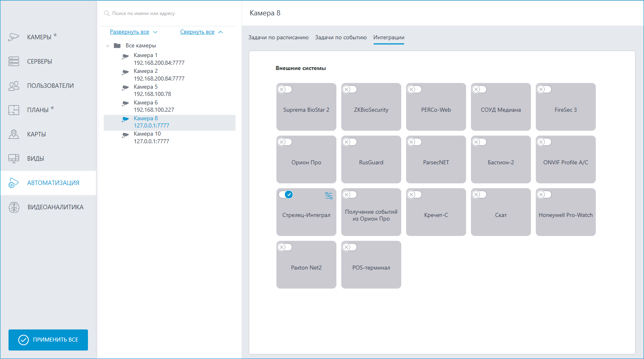This screenshot has height=359, width=644.
Task: Turn on the POS-терминал toggle
Action: 349,247
